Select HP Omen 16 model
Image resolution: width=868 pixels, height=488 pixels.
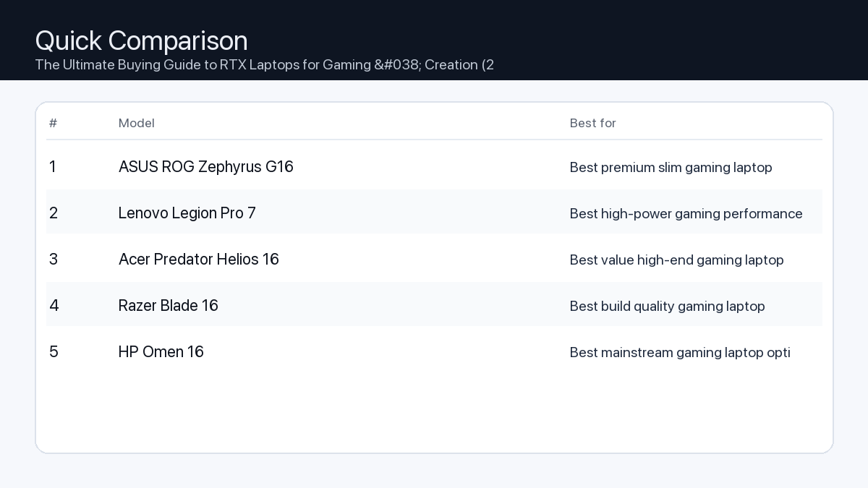[161, 352]
